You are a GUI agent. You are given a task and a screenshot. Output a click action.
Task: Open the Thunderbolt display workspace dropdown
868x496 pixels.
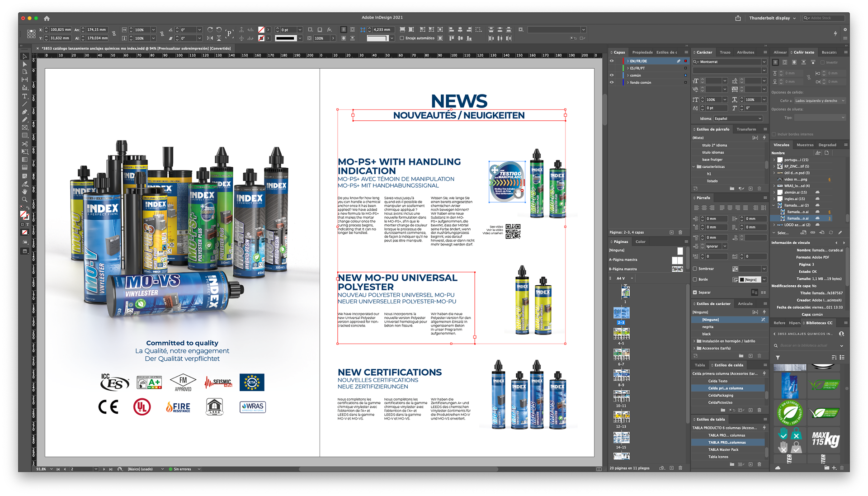(x=772, y=18)
